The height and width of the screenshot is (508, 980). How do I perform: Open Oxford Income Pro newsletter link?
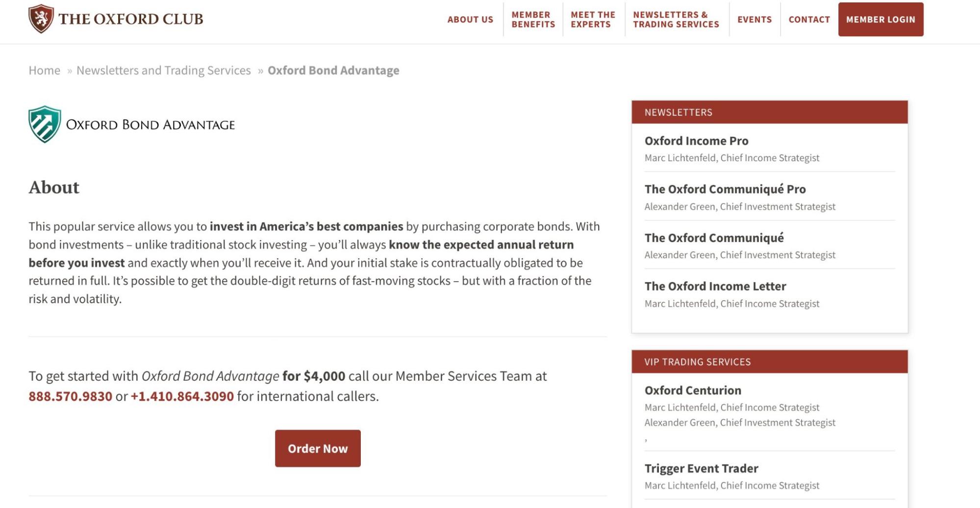(x=696, y=141)
